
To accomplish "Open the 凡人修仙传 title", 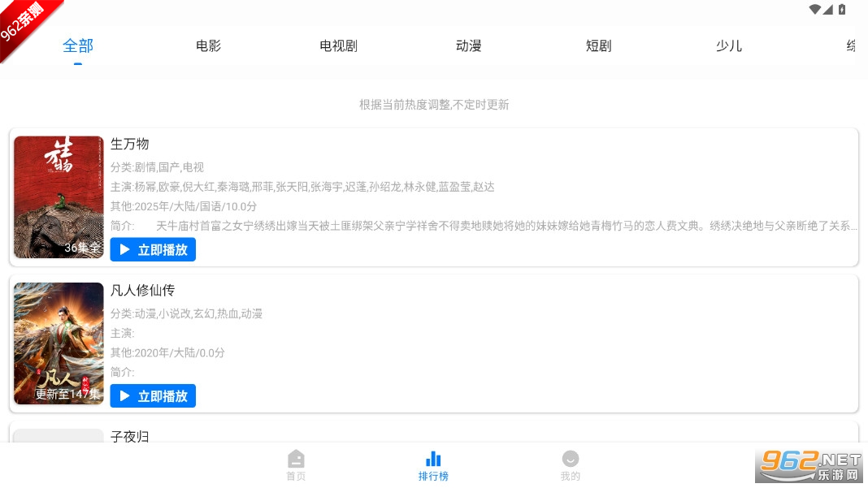I will coord(143,291).
